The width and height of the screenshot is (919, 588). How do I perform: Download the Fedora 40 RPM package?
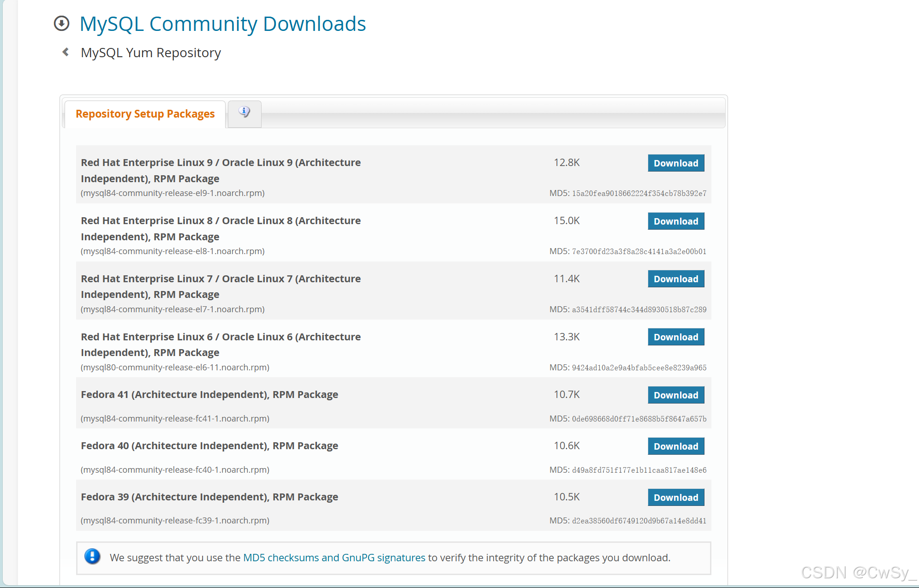675,446
